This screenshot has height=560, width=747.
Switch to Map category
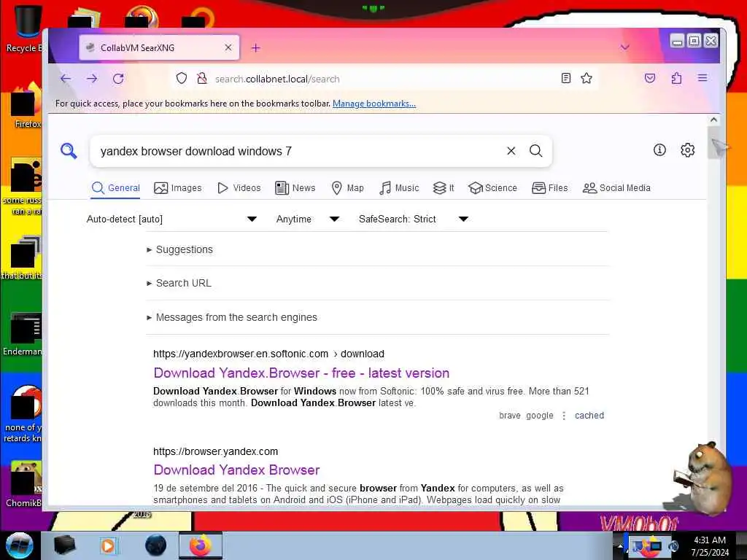coord(348,188)
